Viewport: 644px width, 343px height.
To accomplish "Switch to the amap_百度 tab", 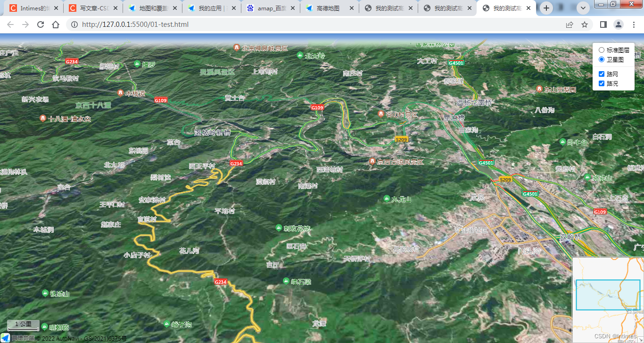I will tap(273, 8).
